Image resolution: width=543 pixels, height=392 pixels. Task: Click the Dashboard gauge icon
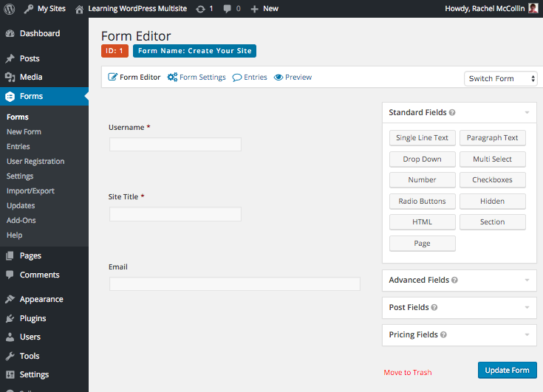pos(10,33)
